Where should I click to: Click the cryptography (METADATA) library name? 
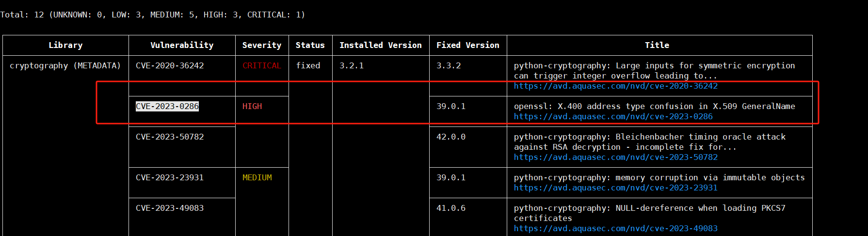tap(65, 66)
